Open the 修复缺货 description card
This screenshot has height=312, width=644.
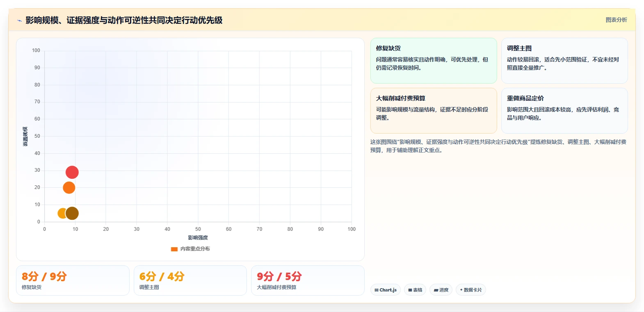coord(434,61)
